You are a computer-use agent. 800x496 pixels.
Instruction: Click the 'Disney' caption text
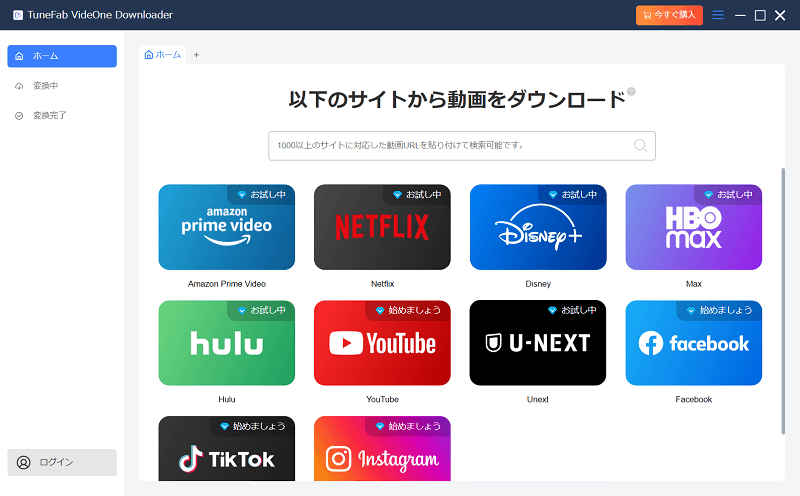tap(538, 284)
